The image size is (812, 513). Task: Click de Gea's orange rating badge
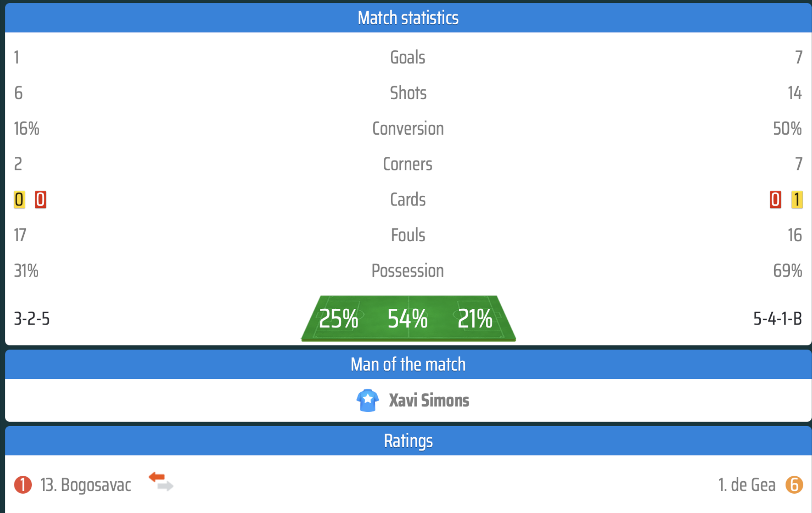794,485
